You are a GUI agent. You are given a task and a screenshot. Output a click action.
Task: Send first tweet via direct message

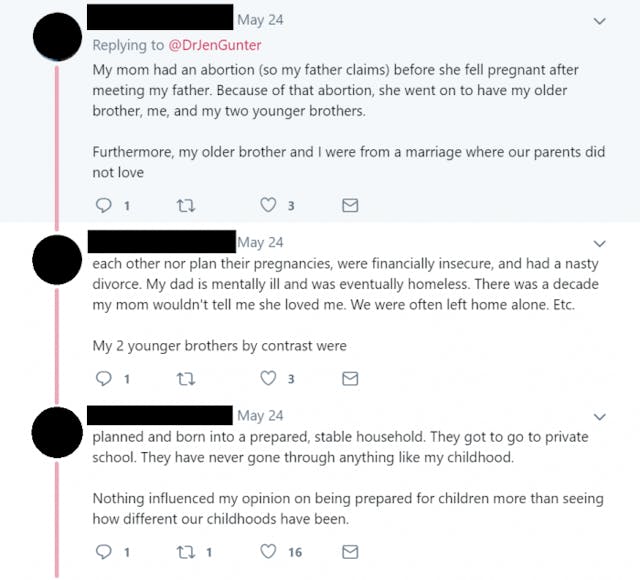[350, 206]
